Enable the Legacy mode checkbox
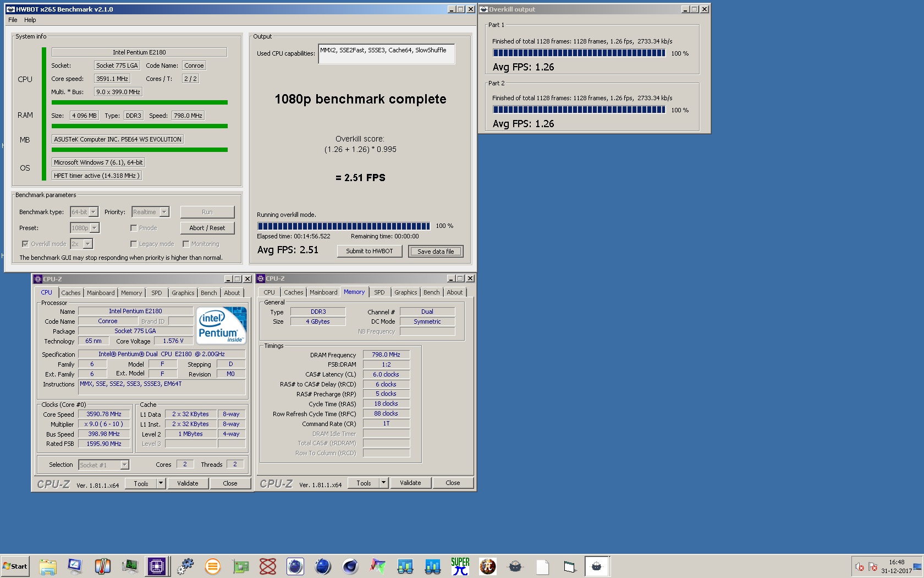 point(134,244)
